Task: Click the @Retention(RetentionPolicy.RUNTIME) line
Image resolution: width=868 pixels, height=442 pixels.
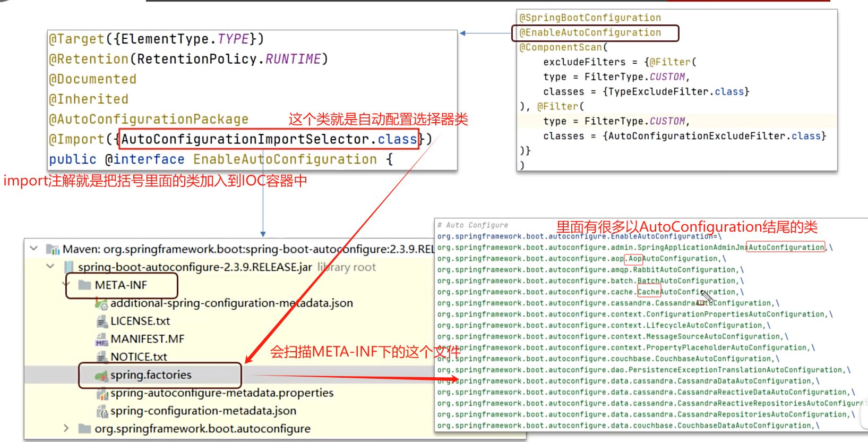Action: coord(188,59)
